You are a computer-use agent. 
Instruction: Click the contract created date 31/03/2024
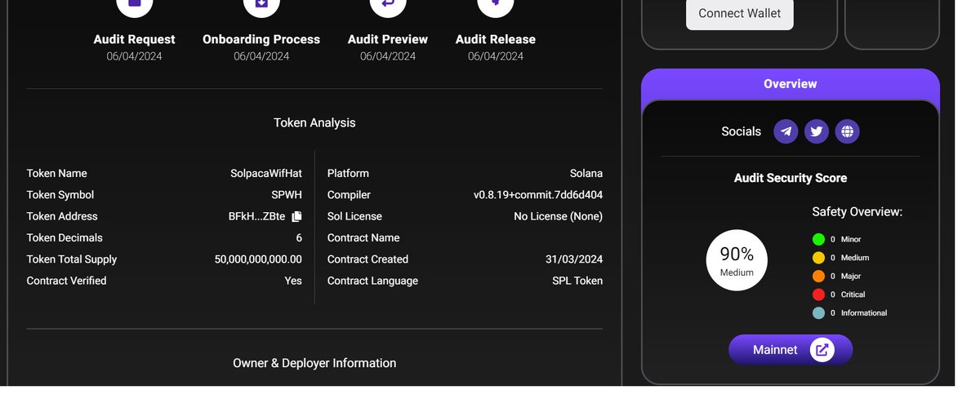(x=574, y=259)
